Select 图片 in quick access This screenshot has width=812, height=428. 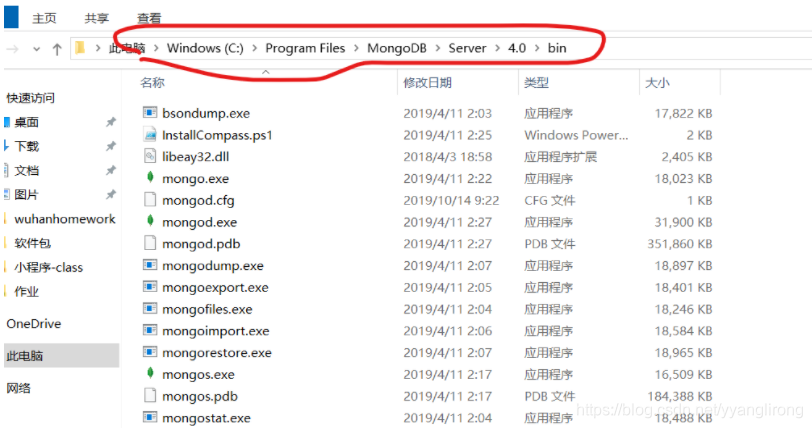tap(26, 195)
